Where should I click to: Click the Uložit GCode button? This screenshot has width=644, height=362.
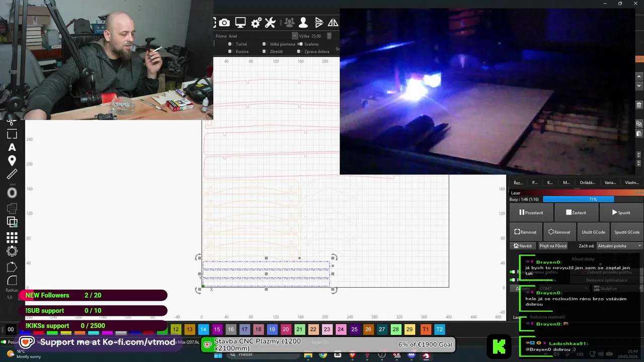coord(593,232)
